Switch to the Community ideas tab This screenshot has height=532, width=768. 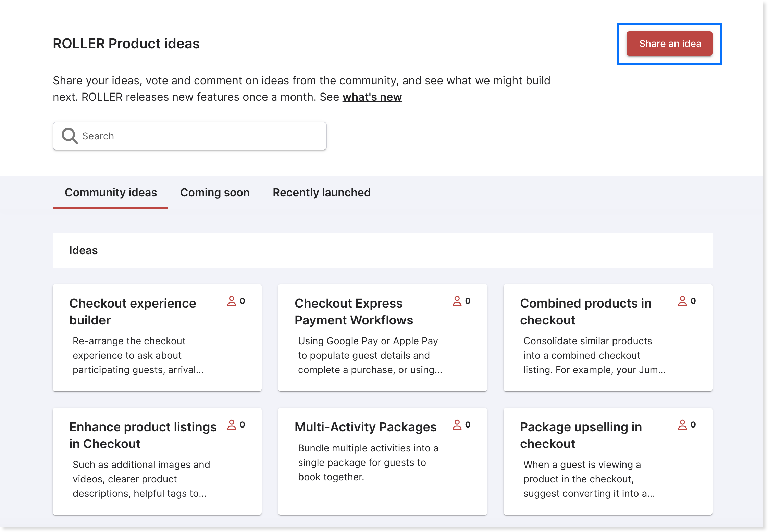click(x=111, y=193)
